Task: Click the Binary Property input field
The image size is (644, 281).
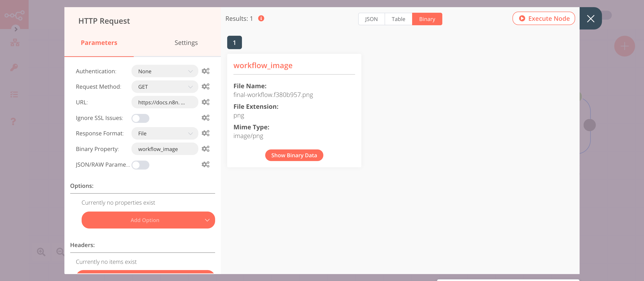Action: point(165,149)
